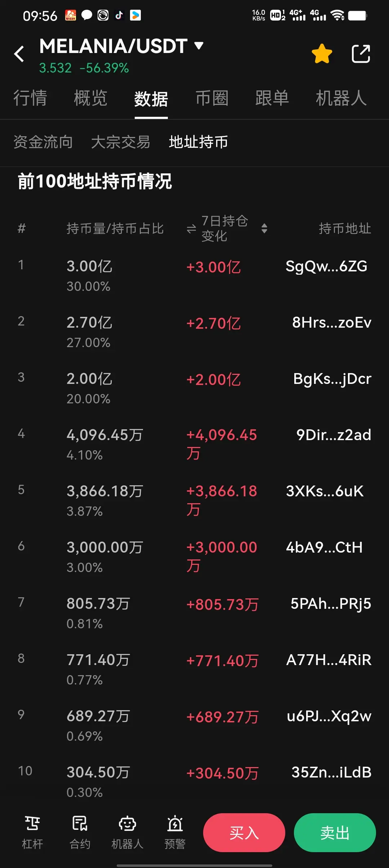Open the TikTok notification icon in the status bar

click(119, 15)
